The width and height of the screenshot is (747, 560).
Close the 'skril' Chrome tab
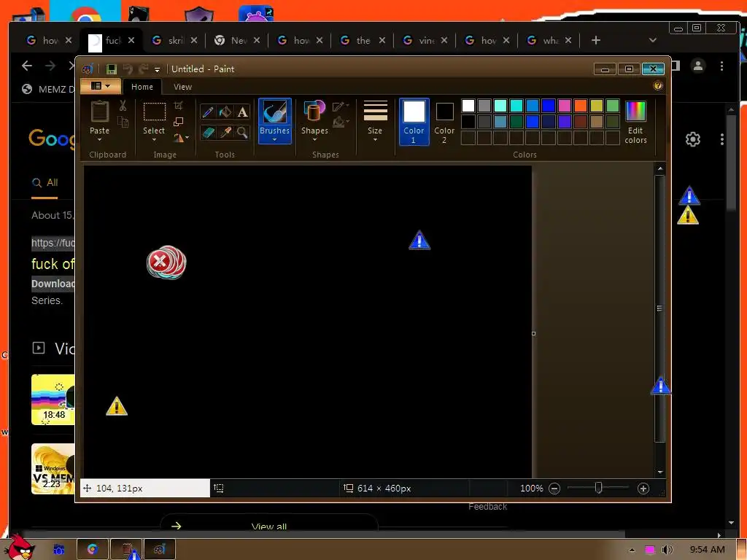click(194, 40)
